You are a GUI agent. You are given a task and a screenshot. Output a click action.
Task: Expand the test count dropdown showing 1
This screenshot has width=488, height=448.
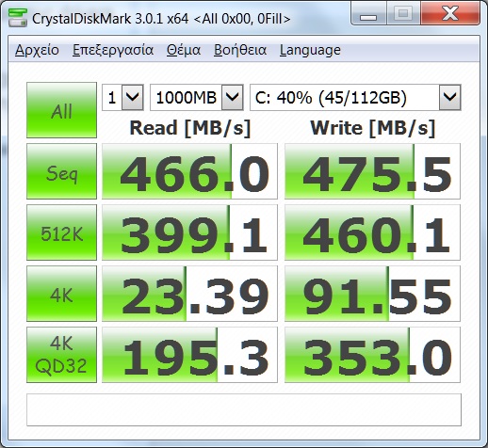tap(122, 97)
